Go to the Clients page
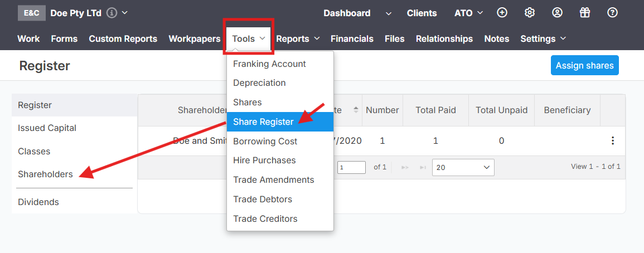The height and width of the screenshot is (253, 644). [422, 13]
